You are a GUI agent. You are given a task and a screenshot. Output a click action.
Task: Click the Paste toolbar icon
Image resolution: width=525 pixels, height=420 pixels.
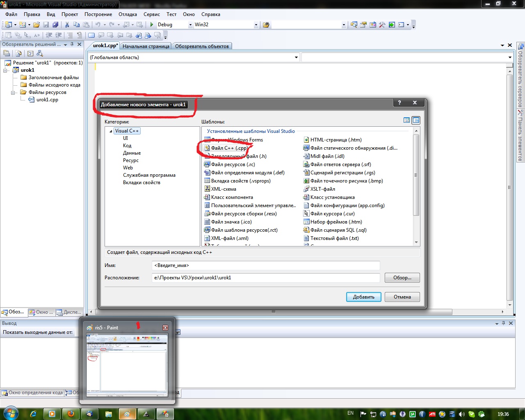coord(85,25)
